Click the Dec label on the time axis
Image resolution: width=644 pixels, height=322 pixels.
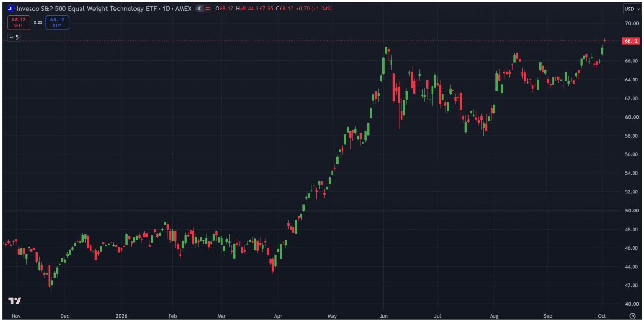(65, 316)
